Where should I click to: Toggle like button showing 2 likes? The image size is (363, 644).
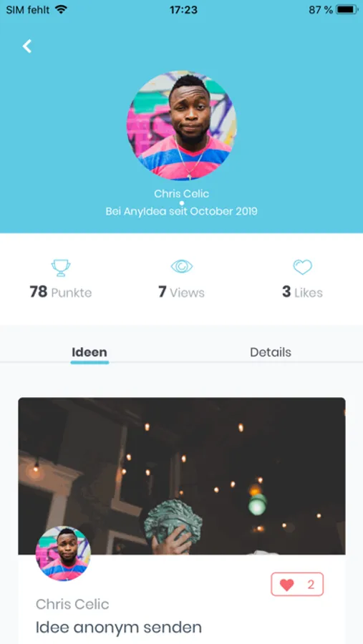click(297, 584)
